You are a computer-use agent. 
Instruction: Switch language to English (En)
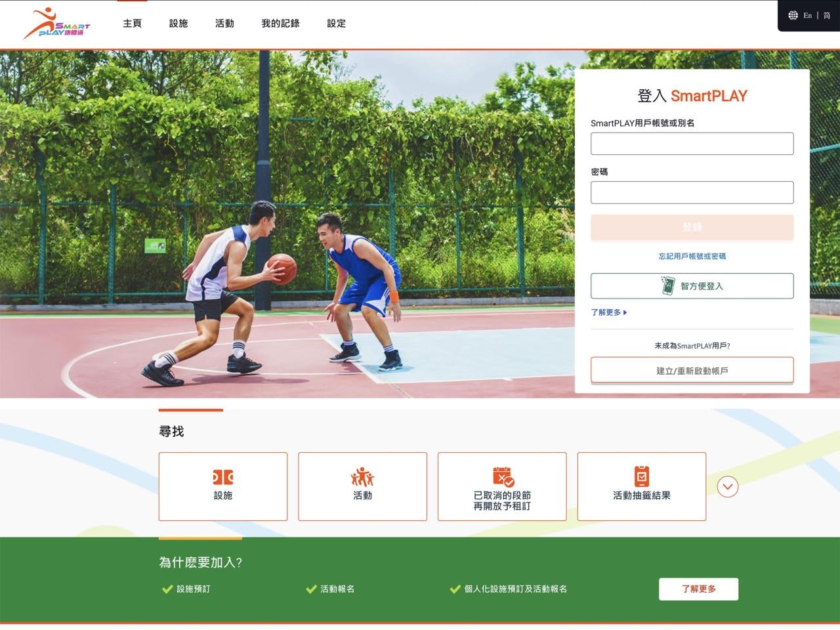click(807, 15)
